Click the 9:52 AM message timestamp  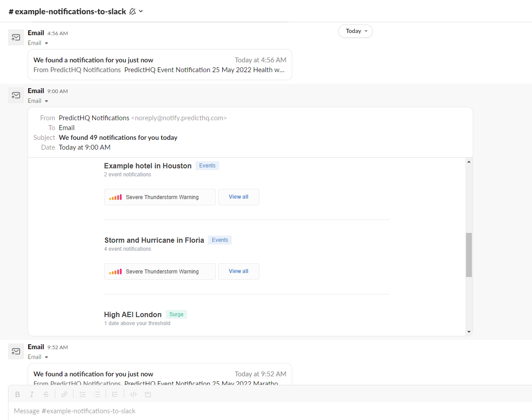click(x=57, y=347)
